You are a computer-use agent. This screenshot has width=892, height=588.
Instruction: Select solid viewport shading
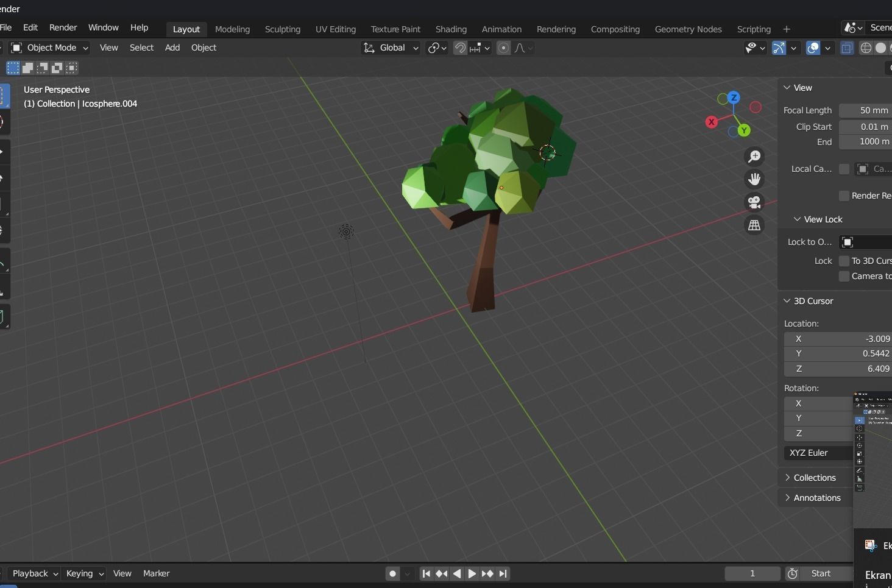point(880,48)
